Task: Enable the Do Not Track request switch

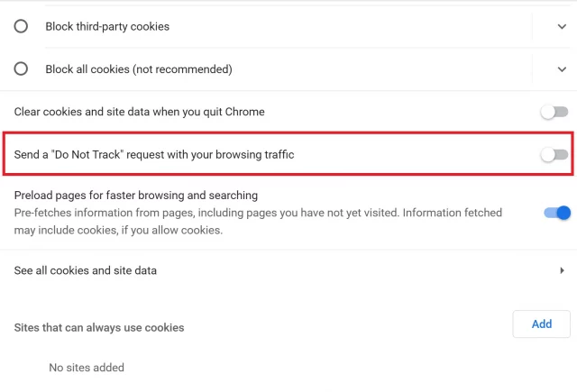Action: tap(554, 154)
